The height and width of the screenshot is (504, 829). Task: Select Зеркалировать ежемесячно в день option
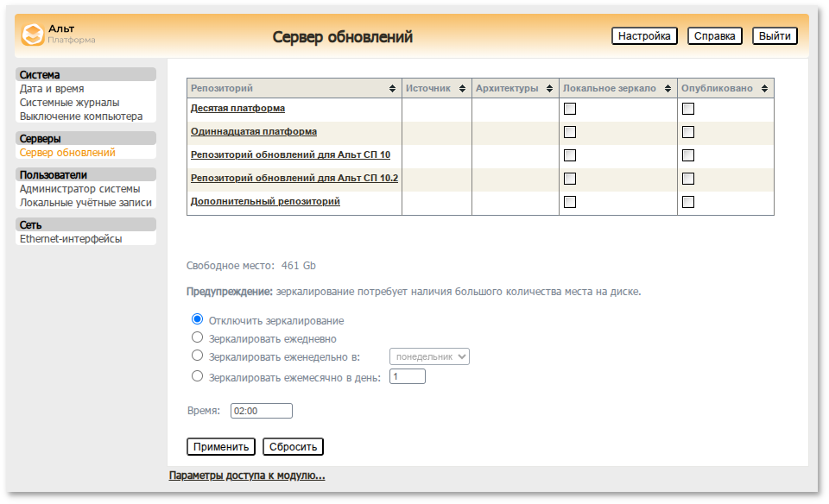pos(197,375)
